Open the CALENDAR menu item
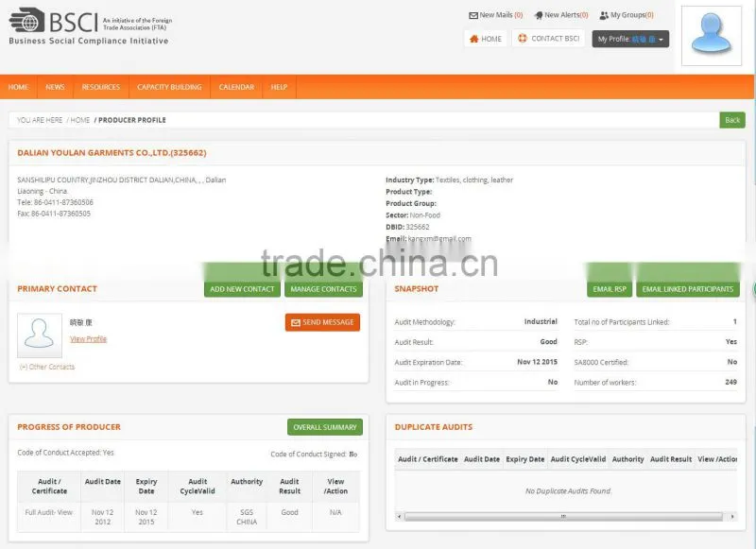The width and height of the screenshot is (756, 549). tap(236, 87)
